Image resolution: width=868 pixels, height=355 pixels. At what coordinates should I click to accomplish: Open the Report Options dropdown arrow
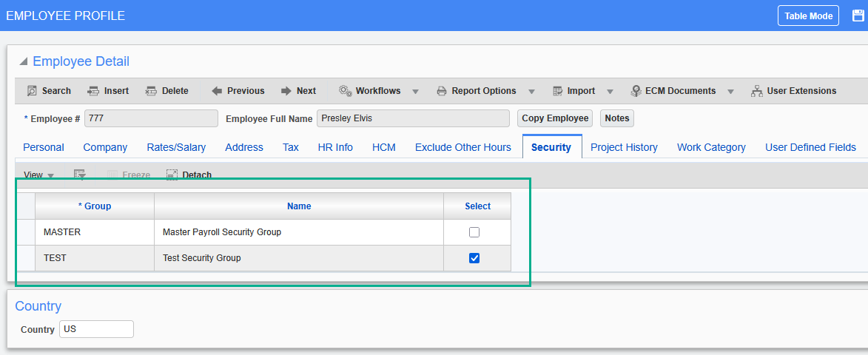pyautogui.click(x=531, y=92)
